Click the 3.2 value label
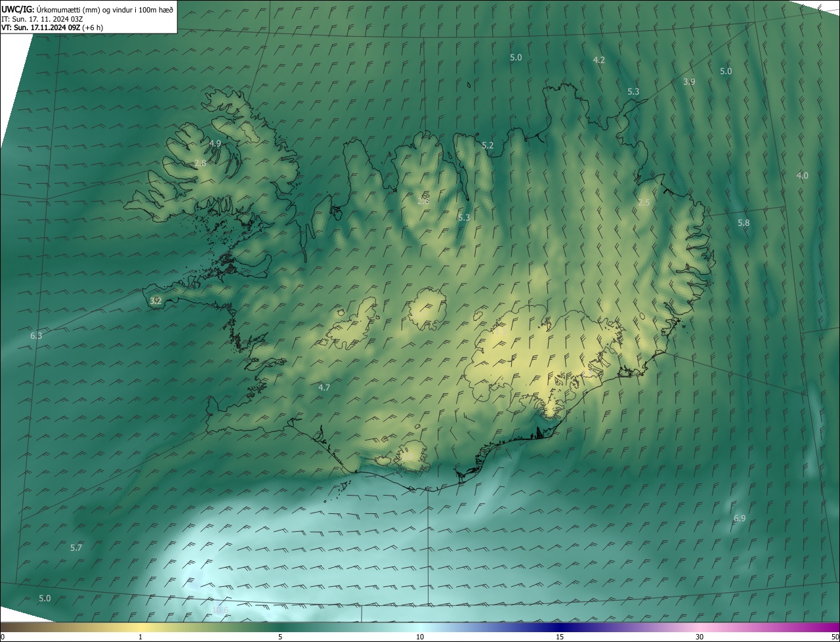This screenshot has height=642, width=840. pyautogui.click(x=156, y=301)
